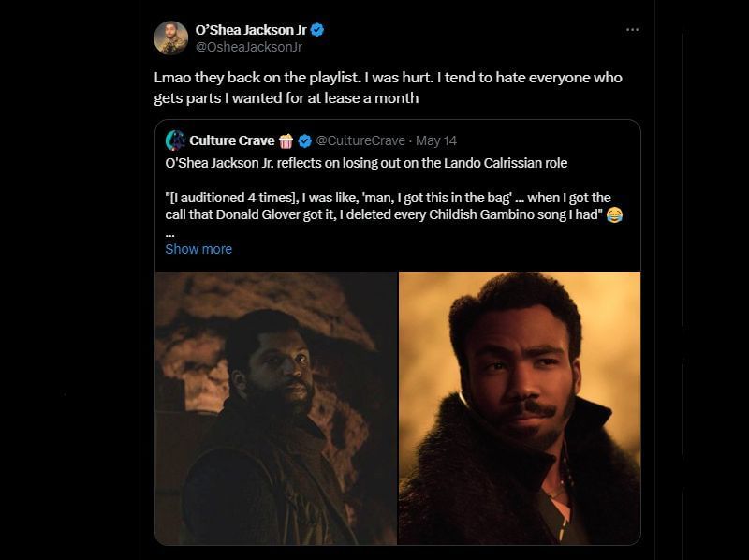749x560 pixels.
Task: View the left photo of man in cave
Action: [276, 407]
